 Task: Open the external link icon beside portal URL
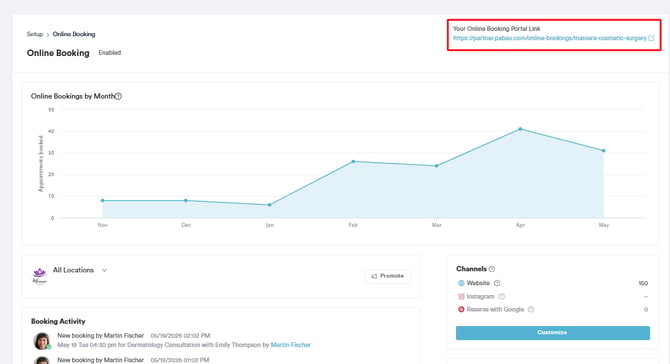651,38
